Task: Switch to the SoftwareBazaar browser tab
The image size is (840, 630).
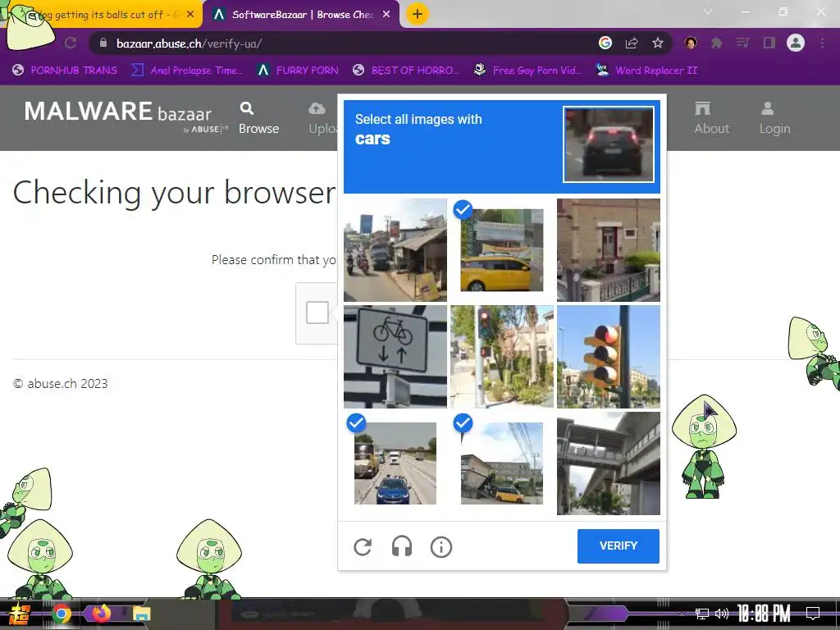Action: pos(302,15)
